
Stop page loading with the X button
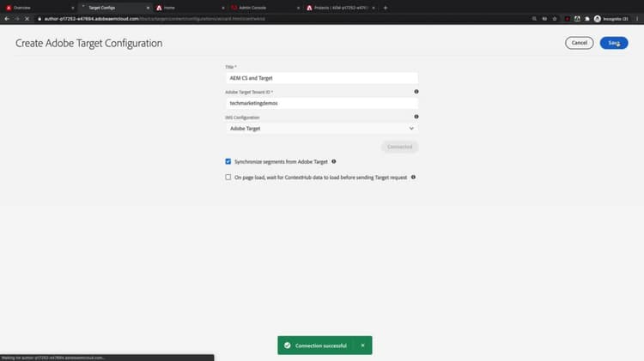click(x=27, y=19)
